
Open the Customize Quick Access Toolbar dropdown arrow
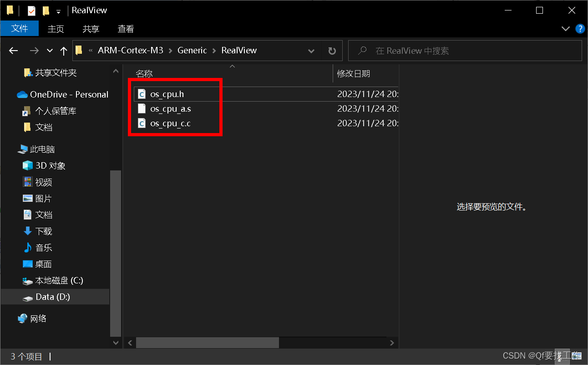coord(58,11)
